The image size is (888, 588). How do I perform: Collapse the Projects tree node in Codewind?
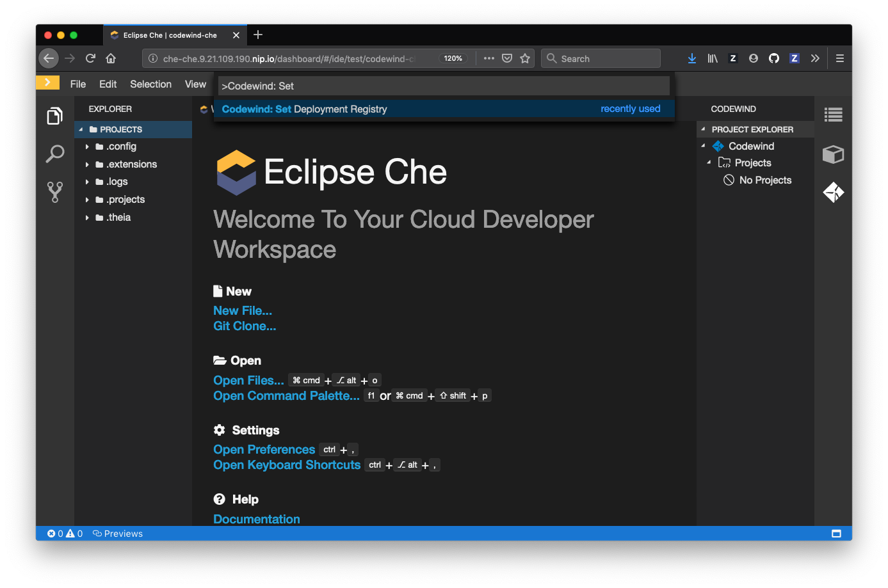pyautogui.click(x=709, y=163)
